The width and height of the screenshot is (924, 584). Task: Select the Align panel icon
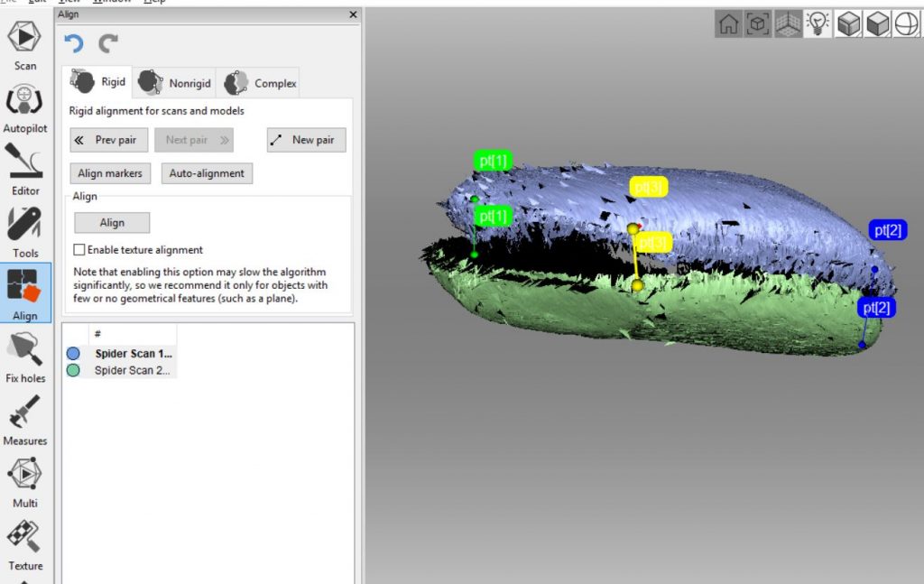coord(24,292)
